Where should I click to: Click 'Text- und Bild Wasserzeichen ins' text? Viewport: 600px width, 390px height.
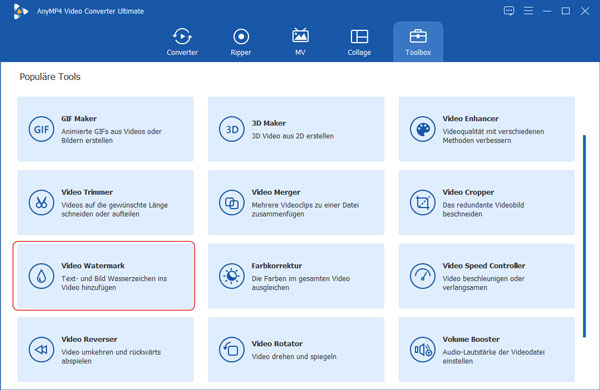[x=114, y=278]
